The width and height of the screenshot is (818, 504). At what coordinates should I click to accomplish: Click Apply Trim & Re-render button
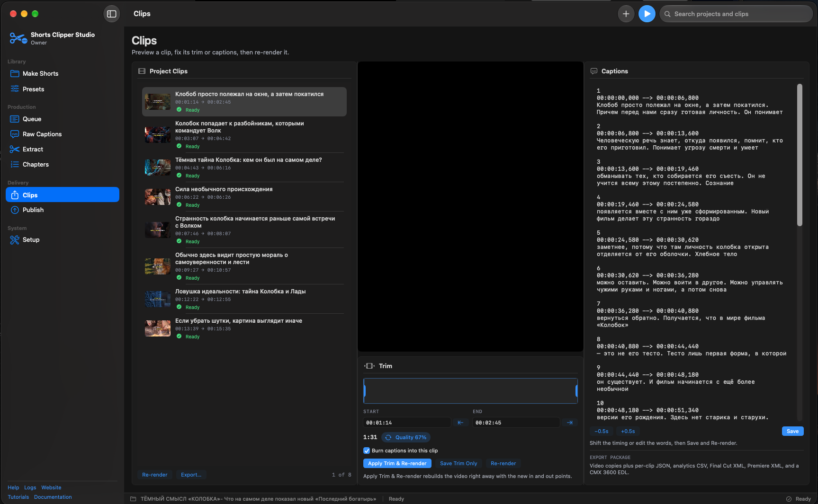[397, 463]
